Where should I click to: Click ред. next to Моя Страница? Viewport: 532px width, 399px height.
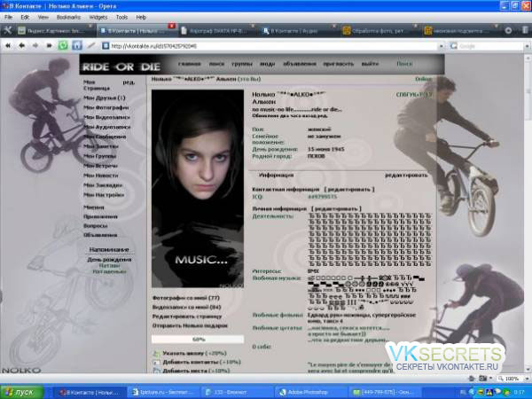tap(129, 82)
